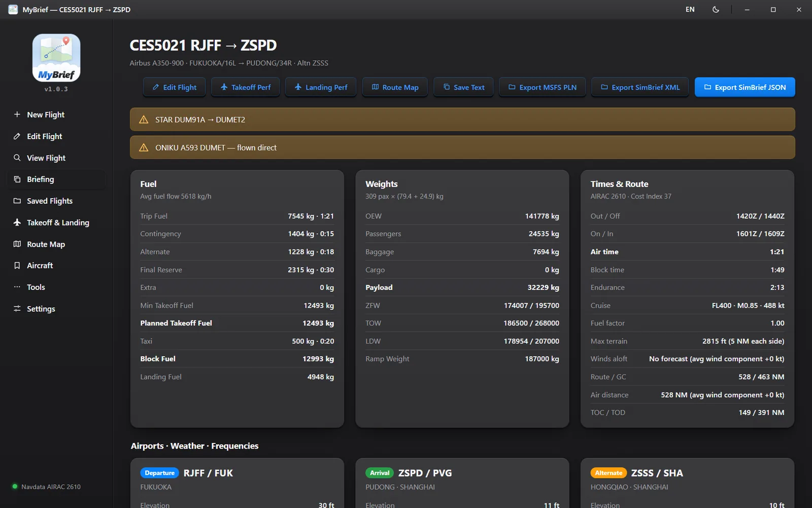
Task: Click the Departure badge on RJFF card
Action: 159,473
